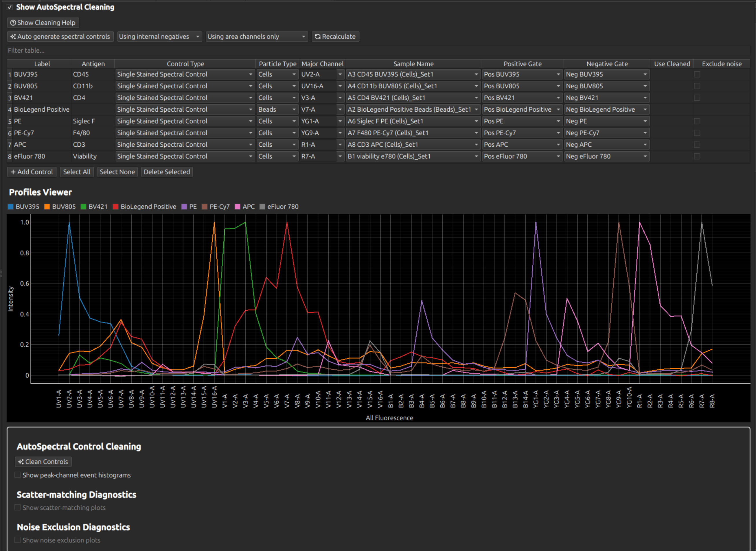This screenshot has width=756, height=551.
Task: Click the orange BUV805 legend swatch
Action: (47, 207)
